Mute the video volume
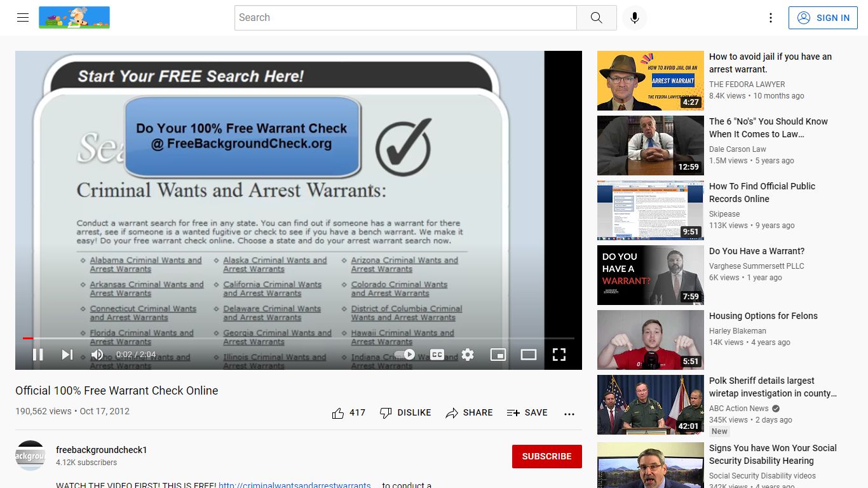Screen dimensions: 868x488 pyautogui.click(x=97, y=355)
